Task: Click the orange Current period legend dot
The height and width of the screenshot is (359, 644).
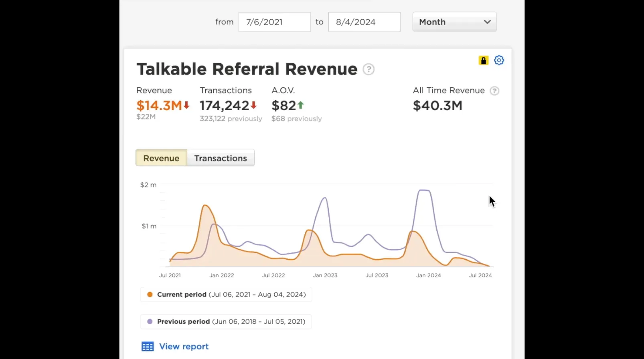Action: point(150,294)
